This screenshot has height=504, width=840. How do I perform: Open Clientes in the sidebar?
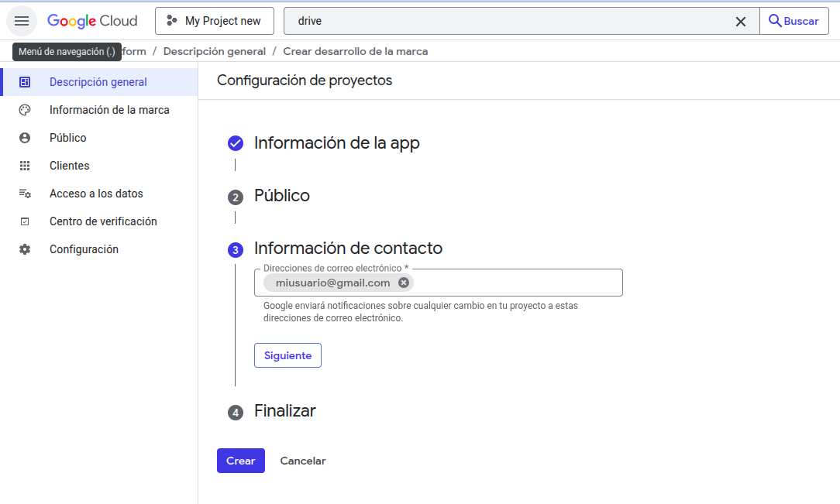pyautogui.click(x=98, y=166)
